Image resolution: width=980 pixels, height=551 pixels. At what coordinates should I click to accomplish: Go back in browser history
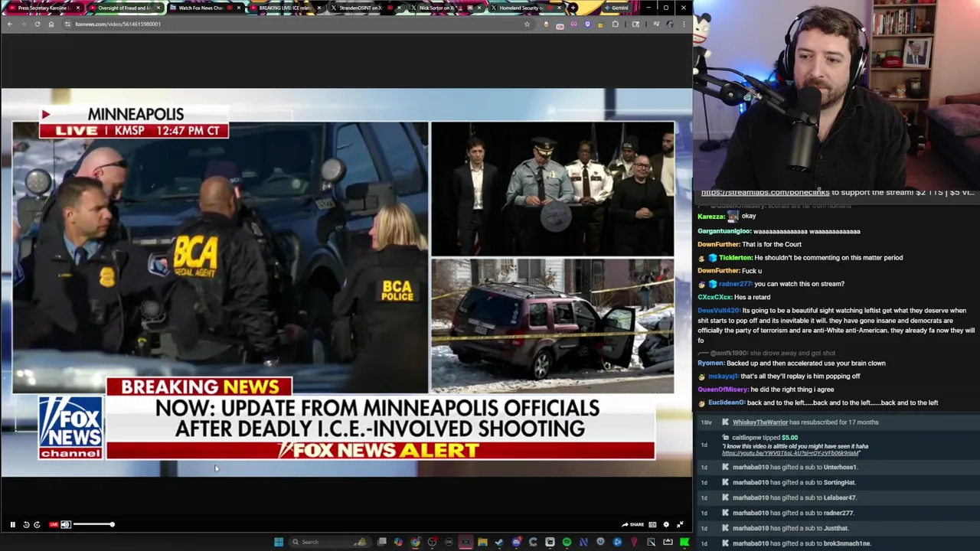coord(9,24)
